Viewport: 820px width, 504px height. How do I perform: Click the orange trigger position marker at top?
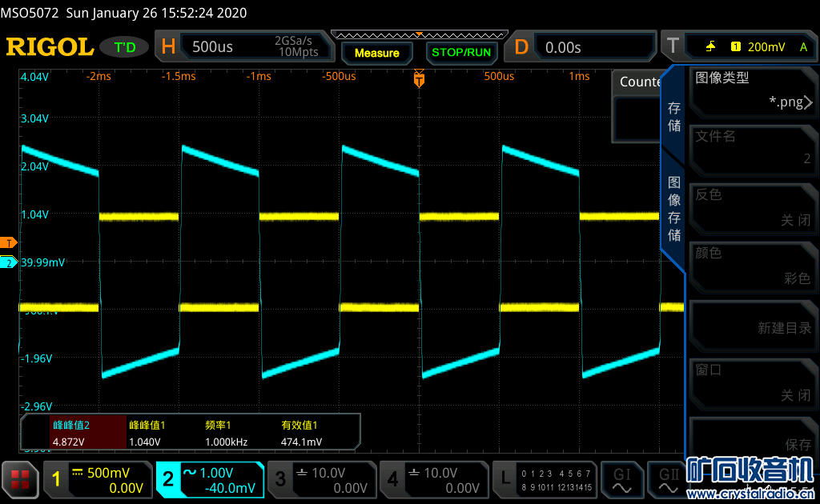419,78
